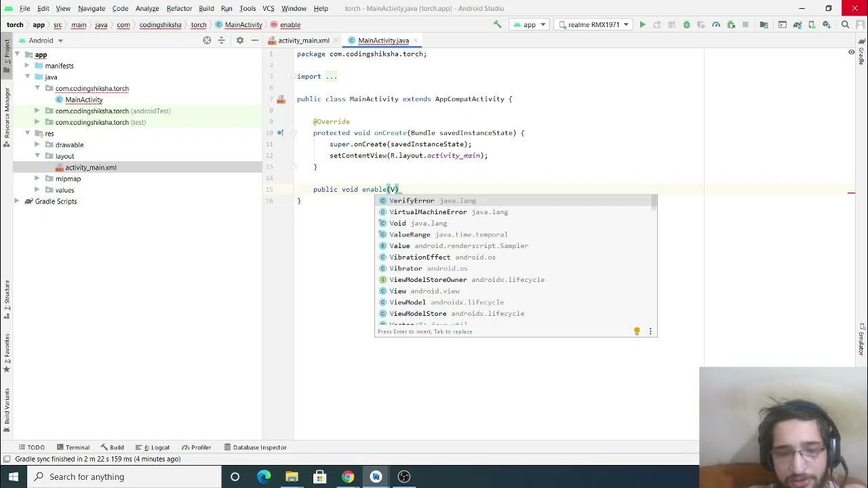Image resolution: width=868 pixels, height=488 pixels.
Task: Click the Make Project hammer icon
Action: tap(498, 25)
